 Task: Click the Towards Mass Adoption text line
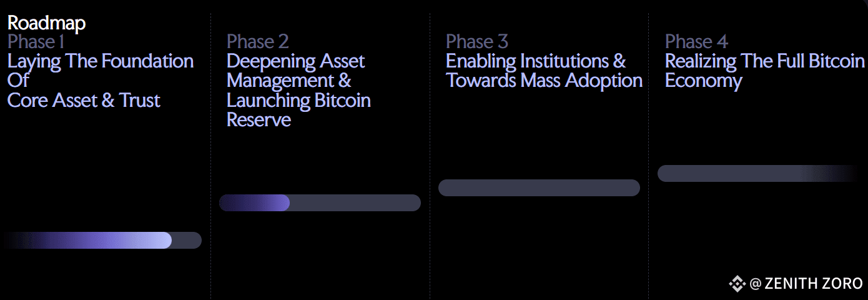544,81
